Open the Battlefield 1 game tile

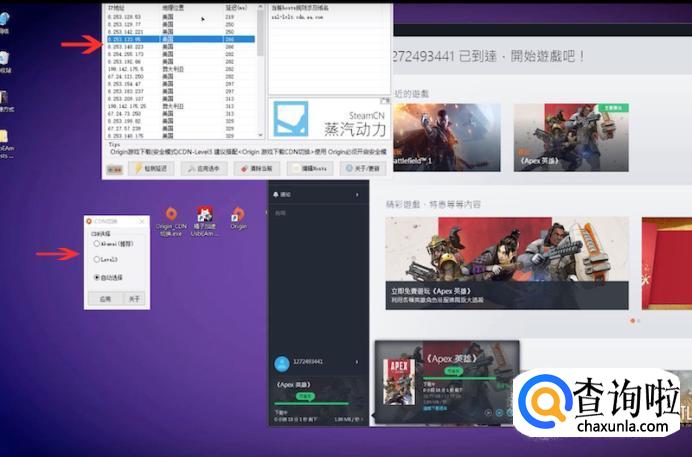point(447,138)
